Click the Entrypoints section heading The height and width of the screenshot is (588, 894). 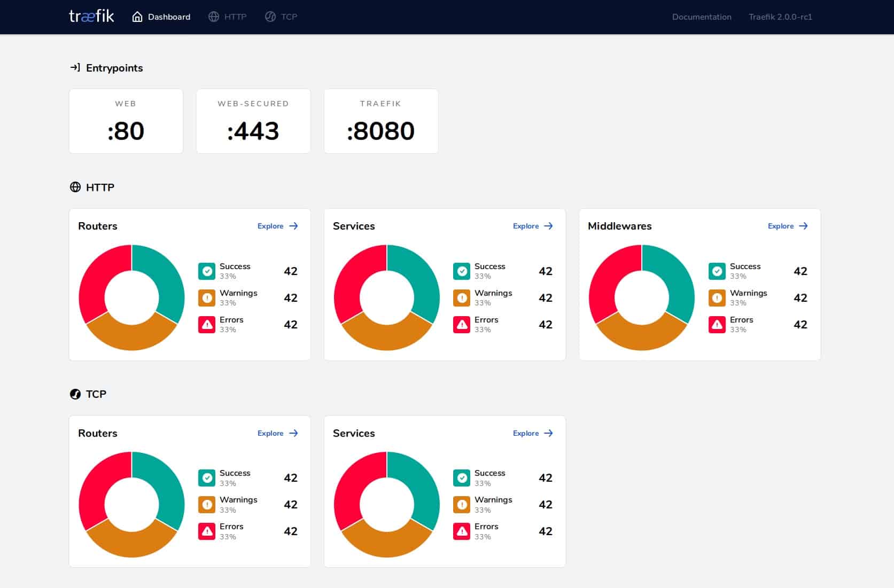click(114, 68)
